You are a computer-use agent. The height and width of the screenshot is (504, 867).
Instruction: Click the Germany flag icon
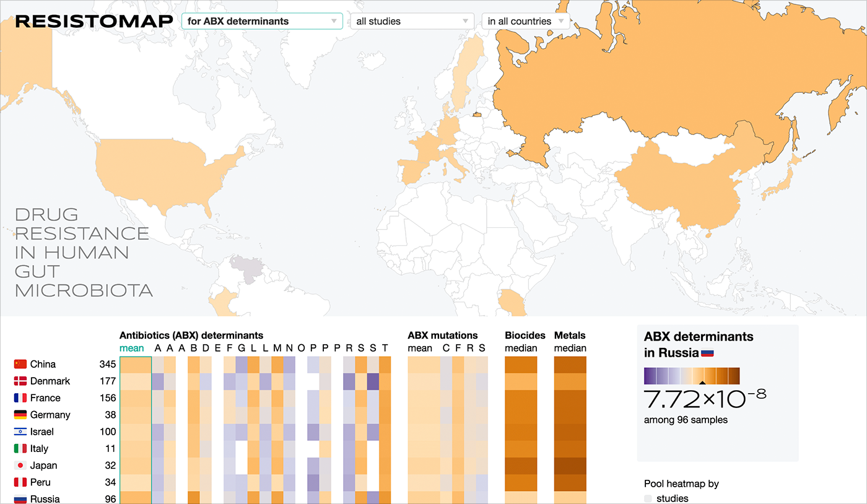point(20,415)
